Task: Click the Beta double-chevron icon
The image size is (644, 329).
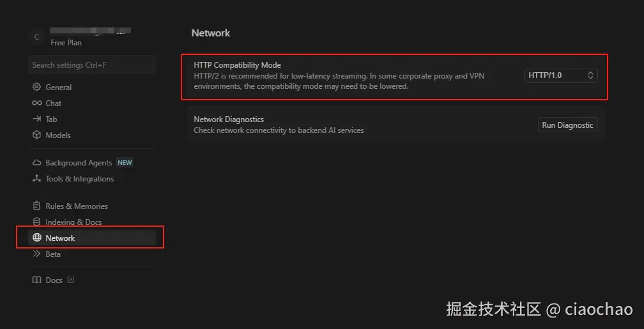Action: tap(36, 254)
